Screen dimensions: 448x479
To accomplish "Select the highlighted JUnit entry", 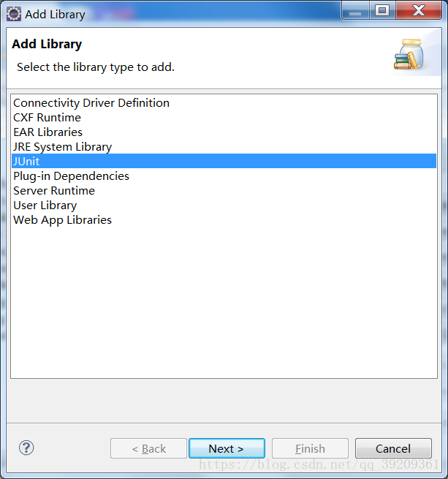I will tap(224, 161).
